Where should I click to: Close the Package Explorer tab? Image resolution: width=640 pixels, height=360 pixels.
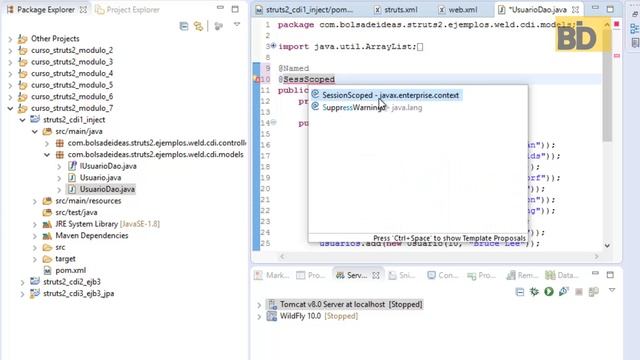(x=84, y=10)
